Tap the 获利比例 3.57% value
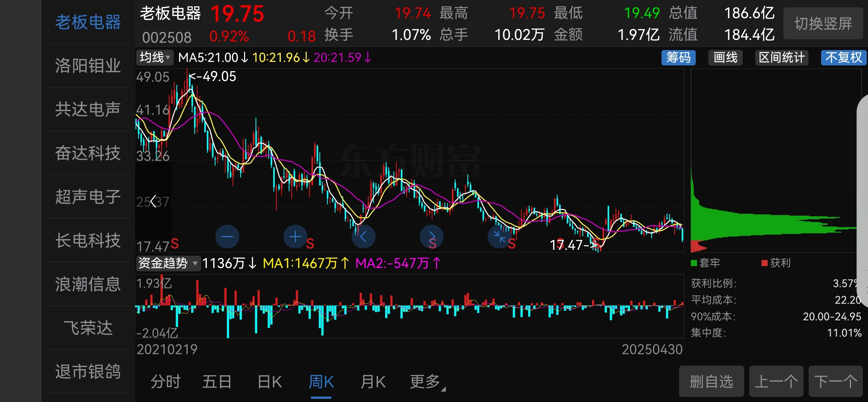868x402 pixels. point(847,283)
